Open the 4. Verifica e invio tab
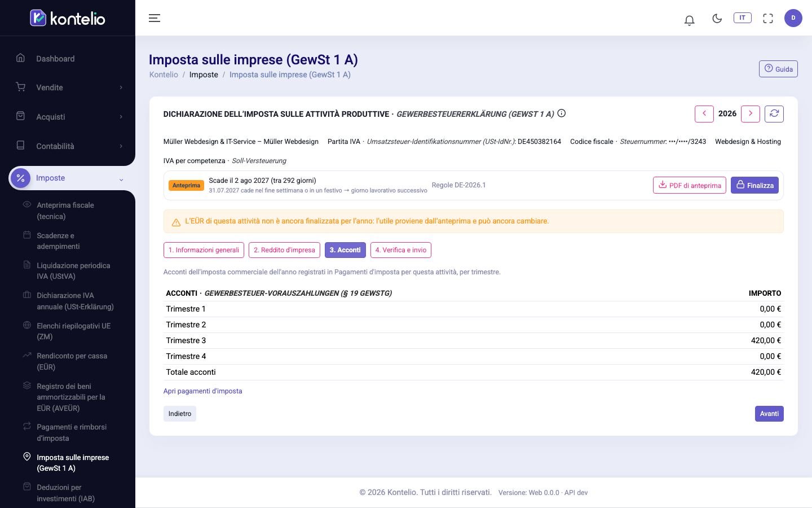The image size is (812, 508). [401, 250]
